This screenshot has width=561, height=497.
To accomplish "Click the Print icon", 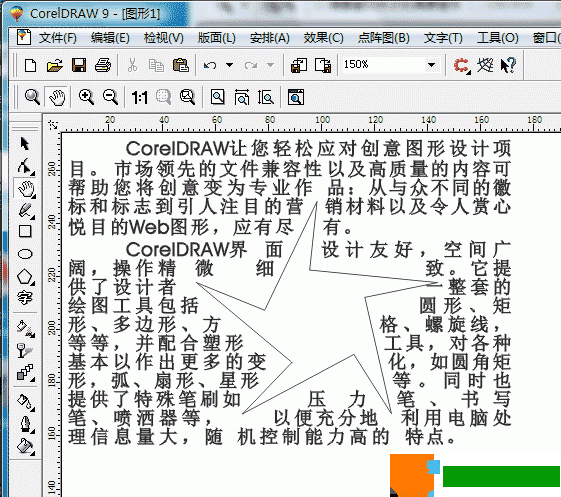I will point(103,65).
